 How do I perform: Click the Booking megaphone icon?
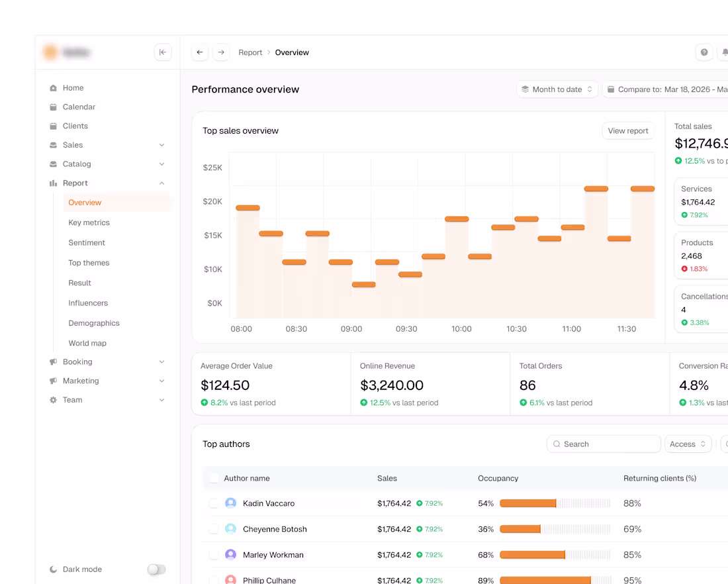coord(54,362)
